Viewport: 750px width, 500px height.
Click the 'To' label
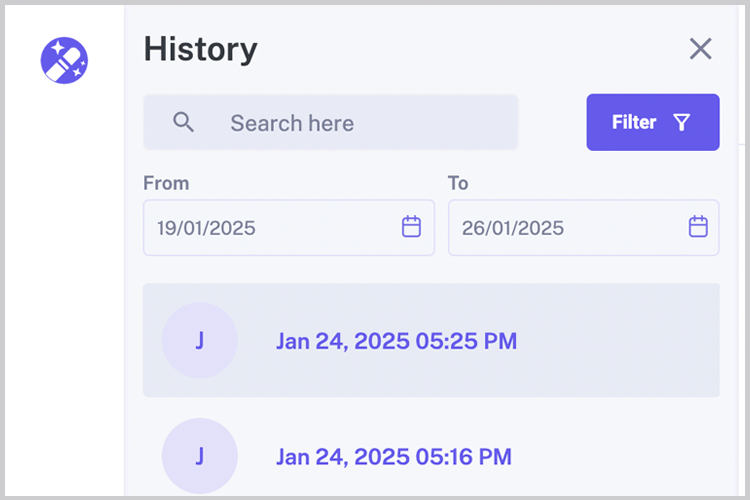tap(458, 183)
